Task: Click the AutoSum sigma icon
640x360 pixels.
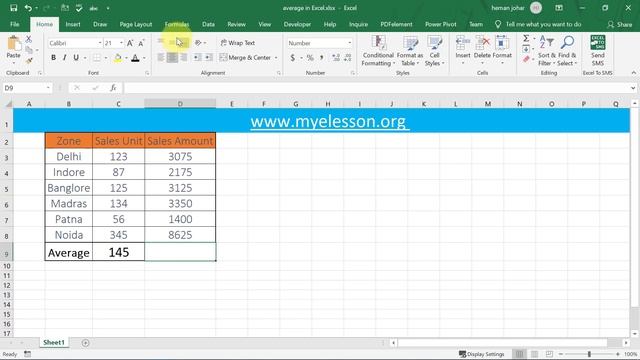Action: [526, 38]
